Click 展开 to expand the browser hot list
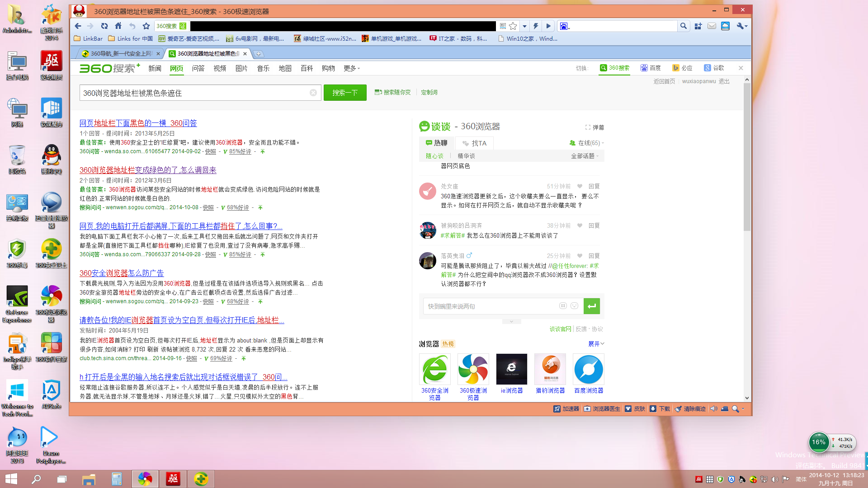The image size is (868, 488). tap(596, 343)
